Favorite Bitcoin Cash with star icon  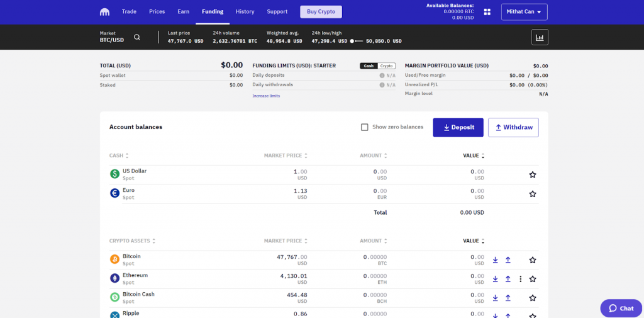[533, 298]
